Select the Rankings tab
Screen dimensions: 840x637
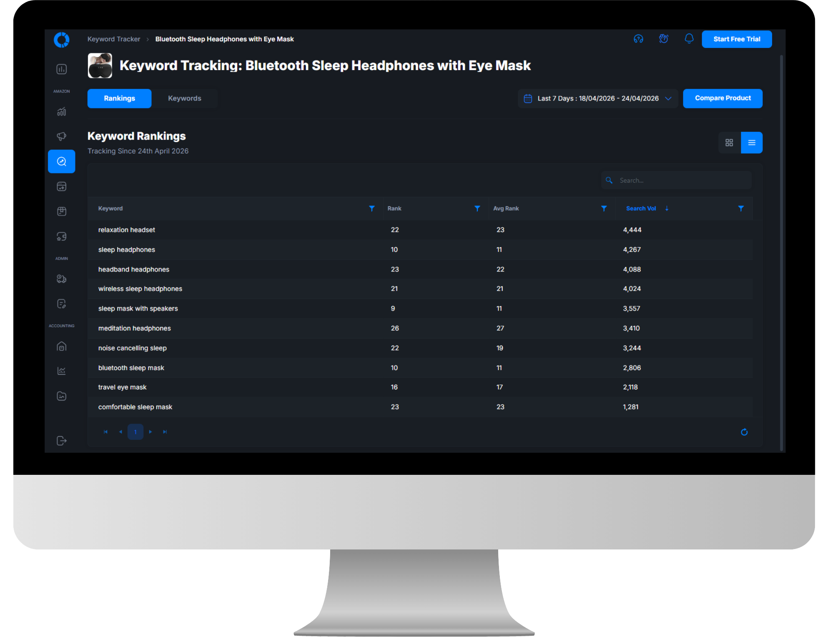pos(119,98)
